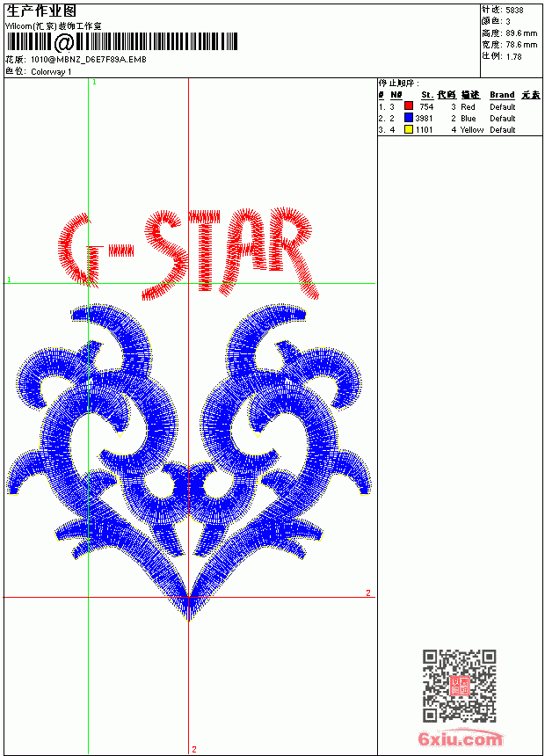Click the Colorway 1 label
Image resolution: width=545 pixels, height=756 pixels.
[51, 72]
